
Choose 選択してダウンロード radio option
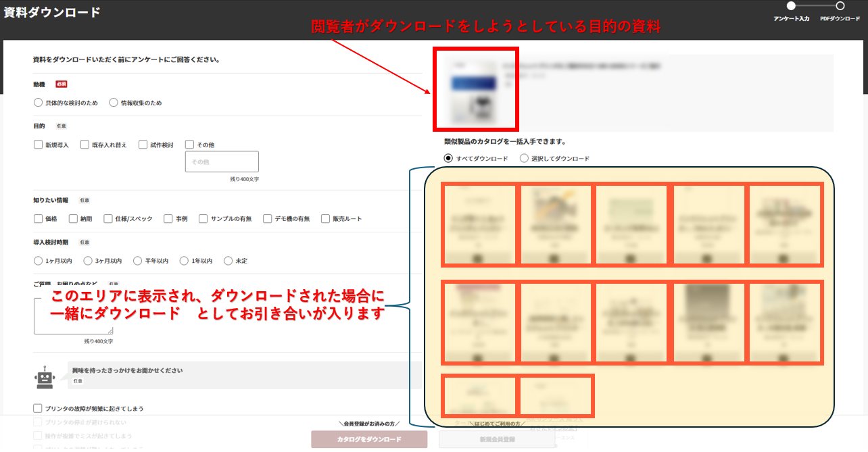click(523, 157)
